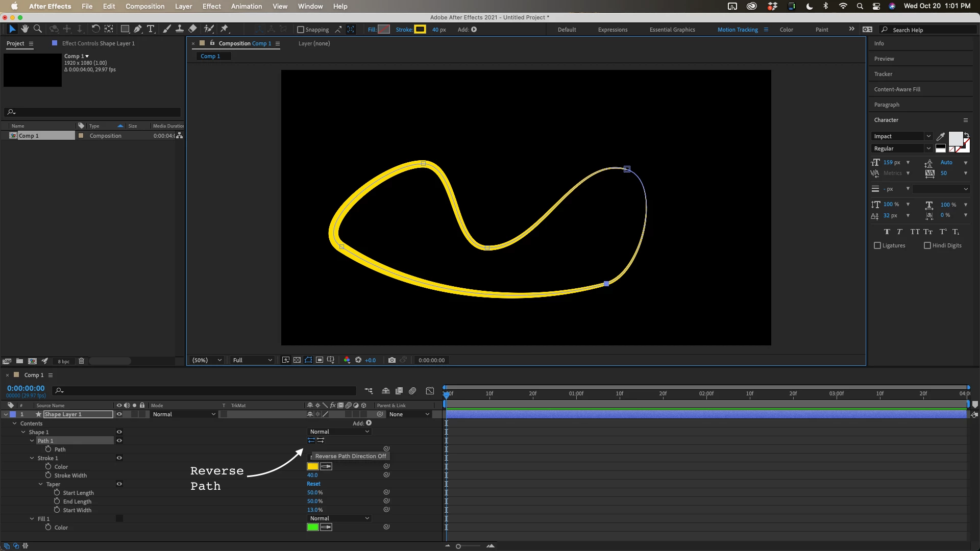Image resolution: width=980 pixels, height=551 pixels.
Task: Hide Shape Layer 1 with eye icon
Action: coord(119,414)
